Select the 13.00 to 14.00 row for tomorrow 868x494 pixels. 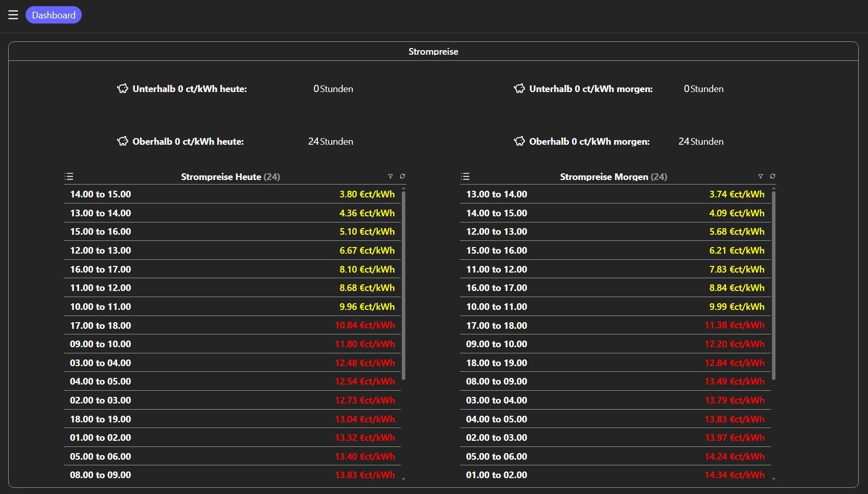(x=615, y=194)
